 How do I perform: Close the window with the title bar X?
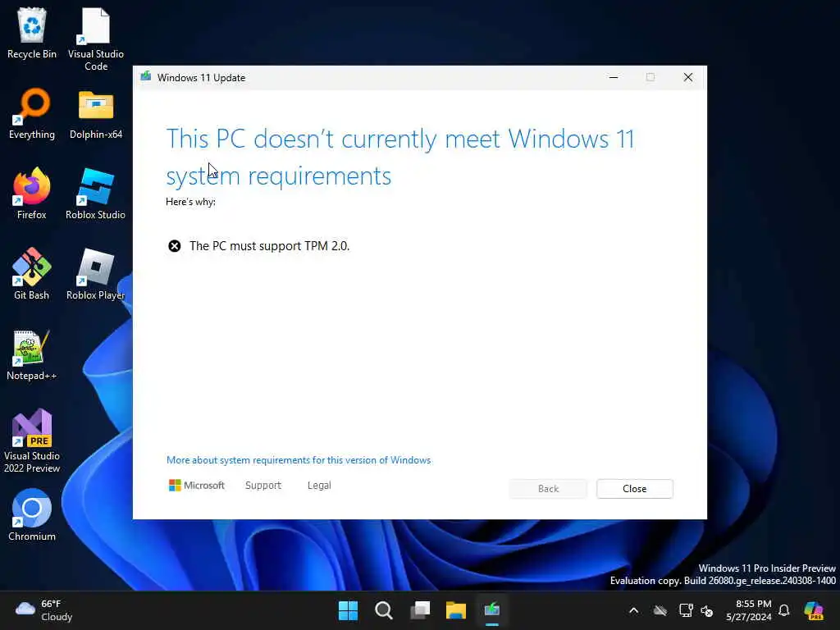coord(688,77)
